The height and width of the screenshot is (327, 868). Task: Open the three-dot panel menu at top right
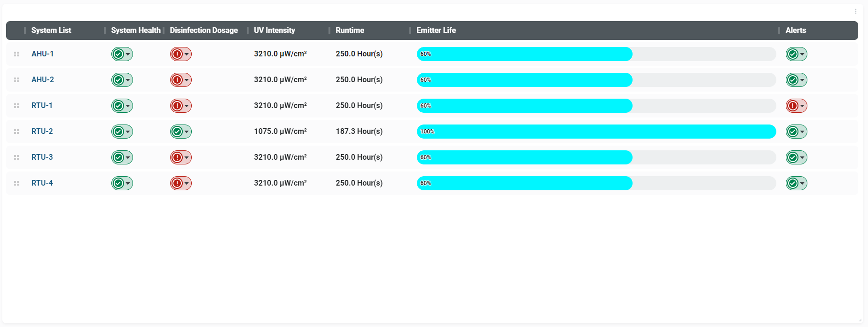coord(855,11)
